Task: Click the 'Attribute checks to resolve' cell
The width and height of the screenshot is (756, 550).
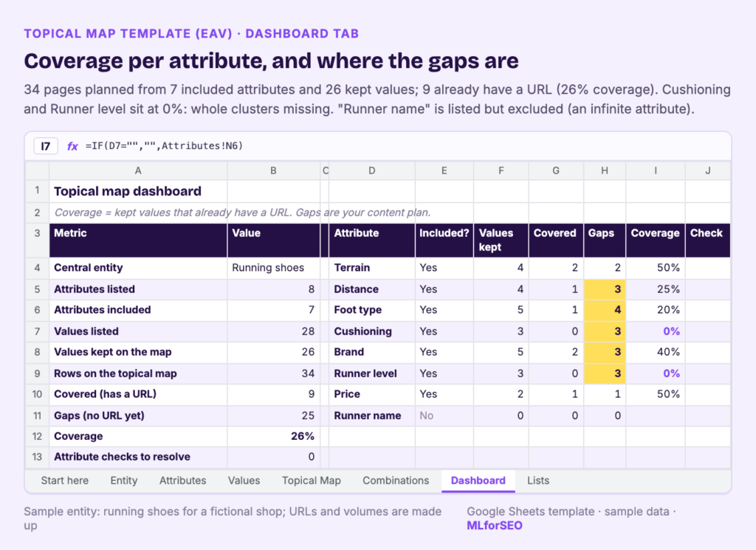Action: click(x=138, y=457)
